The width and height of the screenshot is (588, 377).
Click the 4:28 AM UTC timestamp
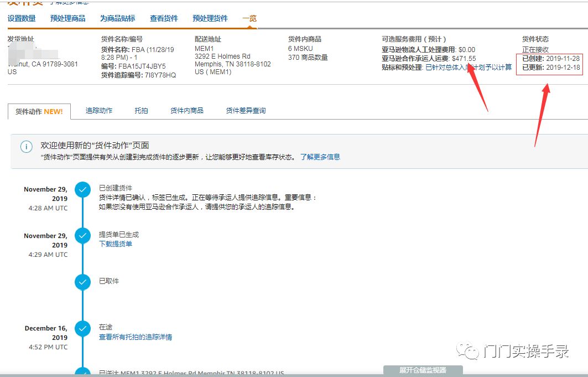pyautogui.click(x=48, y=208)
